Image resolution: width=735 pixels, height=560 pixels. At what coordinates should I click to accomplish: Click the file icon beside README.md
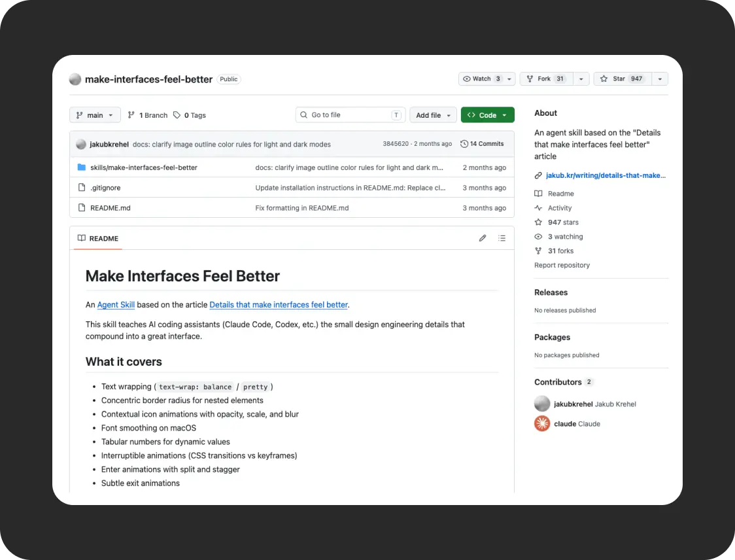[82, 207]
